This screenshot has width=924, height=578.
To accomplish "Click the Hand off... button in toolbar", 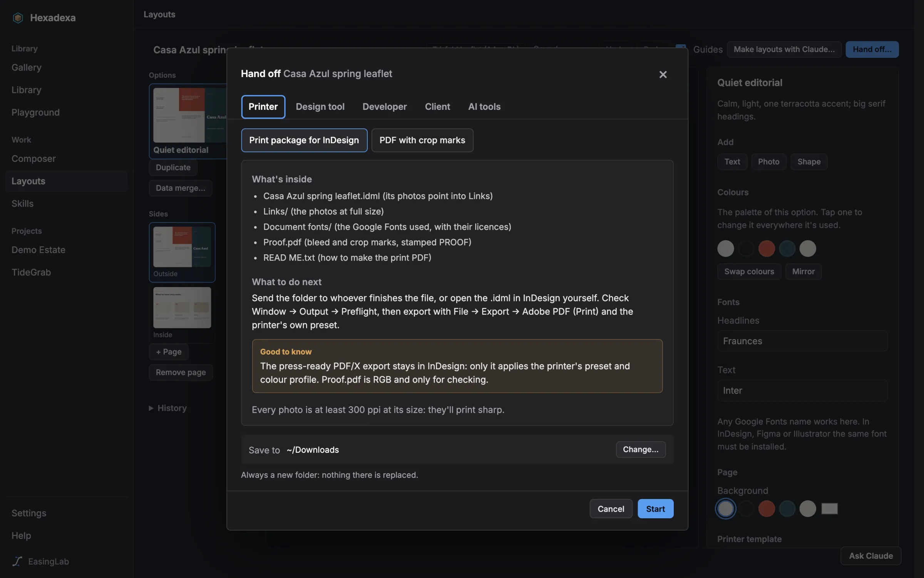I will [872, 49].
